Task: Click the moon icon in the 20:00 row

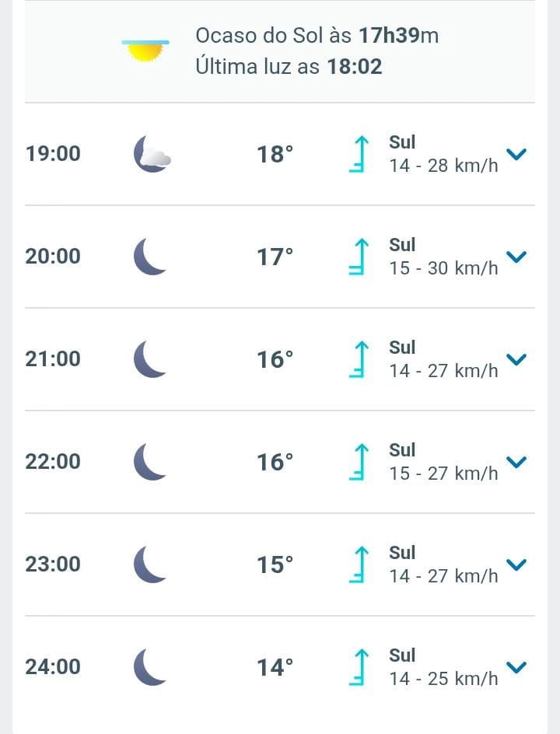Action: 150,257
